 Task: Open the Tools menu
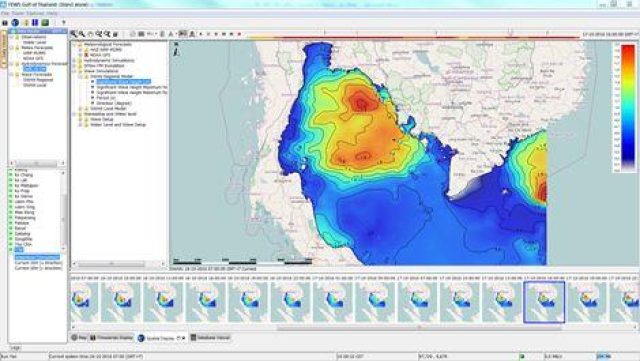(x=18, y=13)
